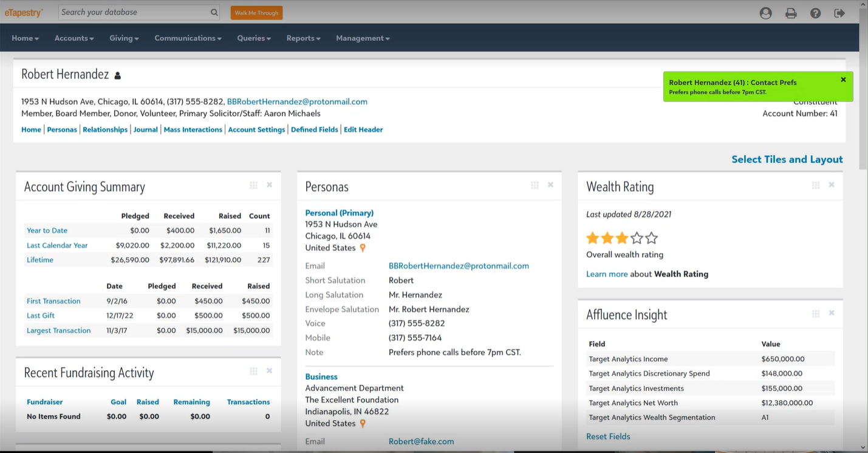Click the printer icon in top bar
This screenshot has width=868, height=453.
pos(791,13)
